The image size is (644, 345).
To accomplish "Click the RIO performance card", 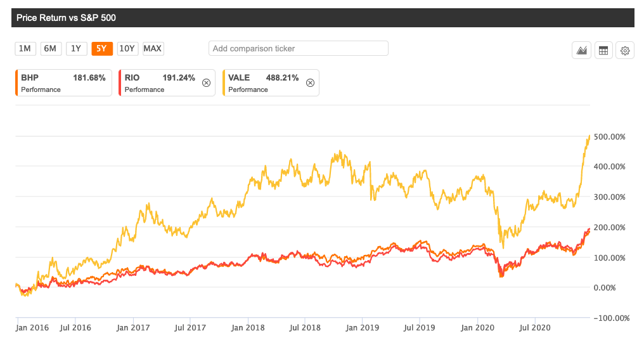I will pyautogui.click(x=167, y=83).
